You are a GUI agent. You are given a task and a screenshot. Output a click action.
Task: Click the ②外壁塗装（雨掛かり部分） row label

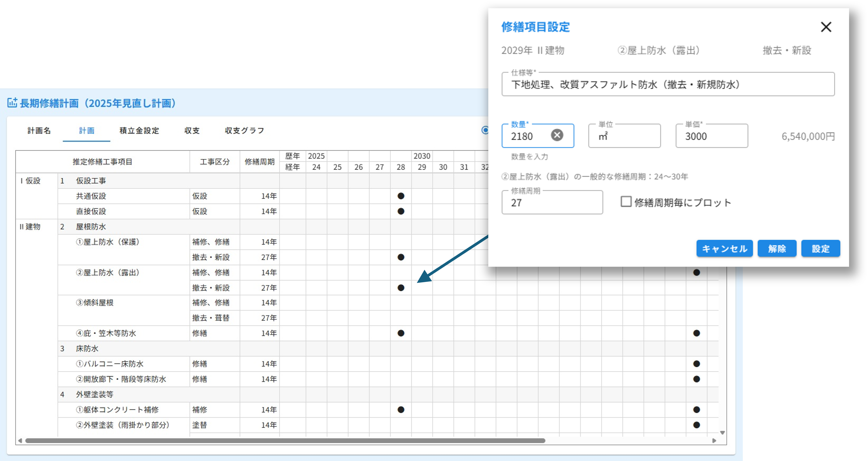click(x=123, y=425)
